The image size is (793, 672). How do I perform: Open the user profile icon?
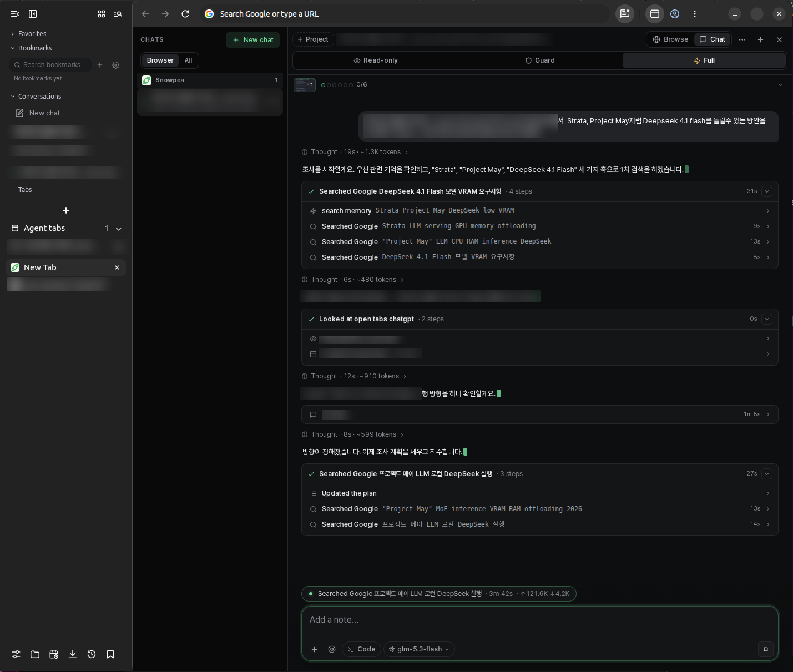point(675,14)
